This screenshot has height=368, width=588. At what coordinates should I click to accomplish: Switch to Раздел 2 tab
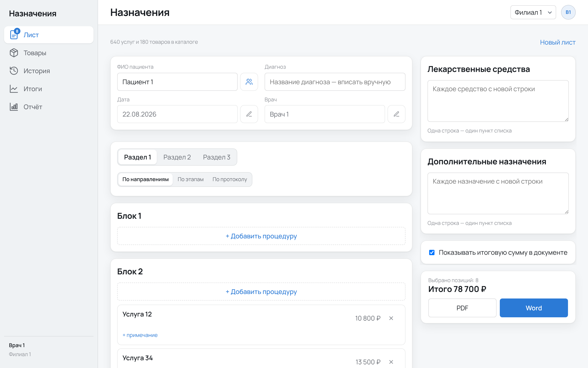pyautogui.click(x=177, y=157)
